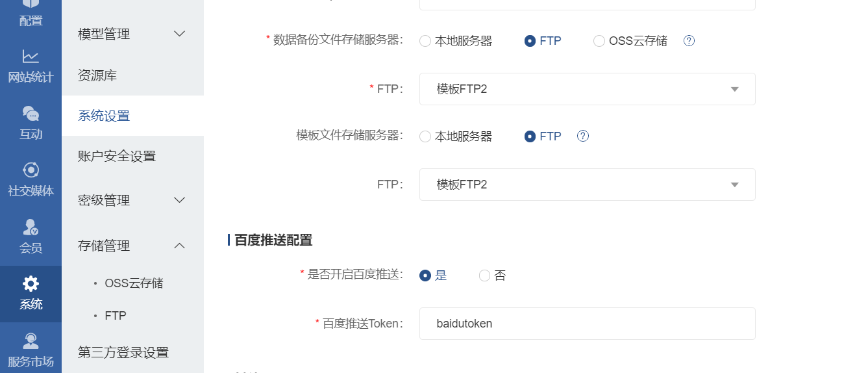Click the 互动 chat bubbles icon
Screen dimensions: 868x373
pos(31,114)
